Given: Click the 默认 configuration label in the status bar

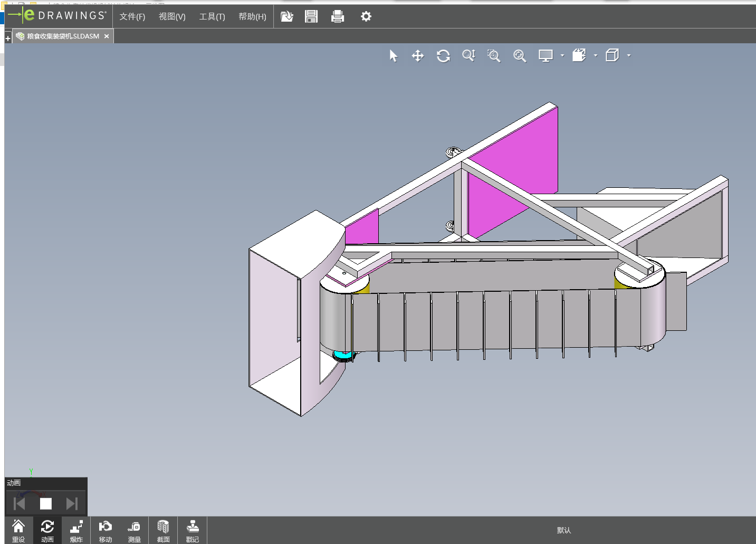Looking at the screenshot, I should (564, 530).
